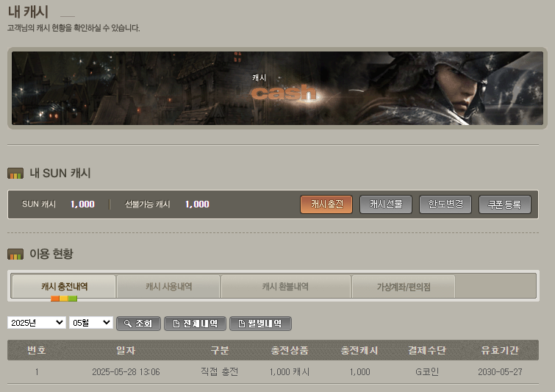Click the 전체내역 full history button
This screenshot has height=392, width=555.
pyautogui.click(x=195, y=324)
